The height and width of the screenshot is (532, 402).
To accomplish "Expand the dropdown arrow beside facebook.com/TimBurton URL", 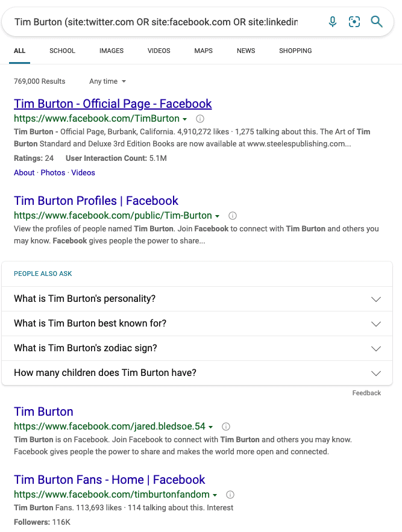I will [184, 119].
